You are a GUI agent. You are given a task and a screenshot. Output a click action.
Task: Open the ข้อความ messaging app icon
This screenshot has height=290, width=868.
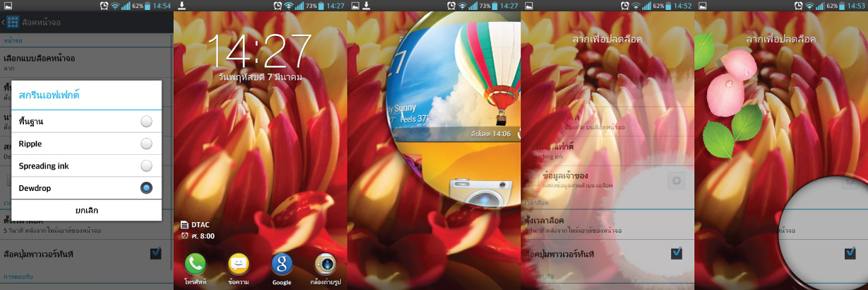[239, 264]
